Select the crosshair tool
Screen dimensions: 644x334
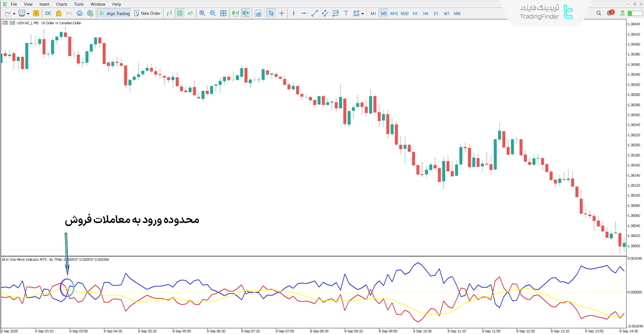282,13
